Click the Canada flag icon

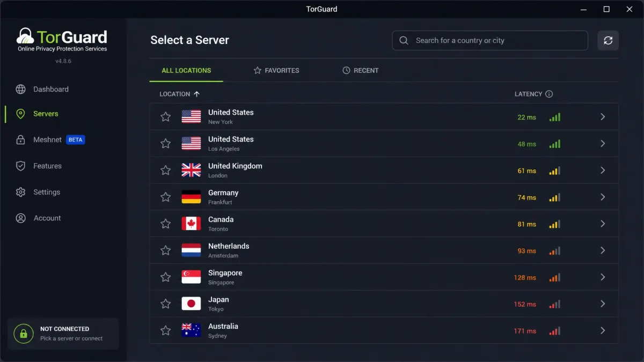(191, 224)
